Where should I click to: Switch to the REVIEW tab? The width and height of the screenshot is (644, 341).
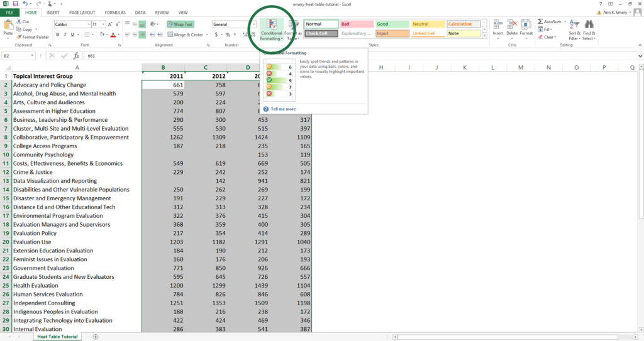coord(162,13)
